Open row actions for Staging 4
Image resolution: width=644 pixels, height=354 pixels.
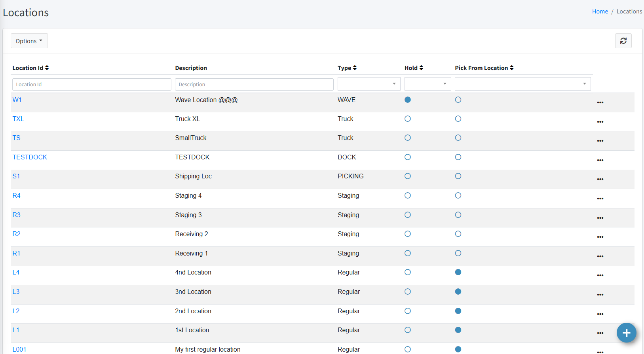[x=600, y=199]
